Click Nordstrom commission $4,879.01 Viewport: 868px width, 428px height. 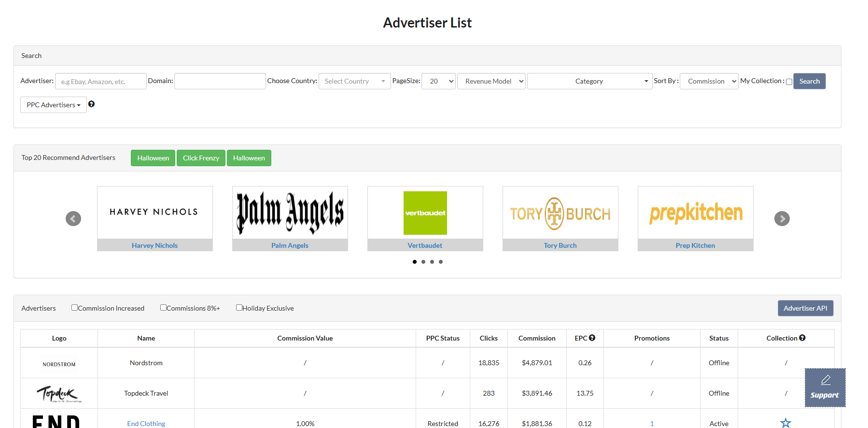tap(537, 363)
